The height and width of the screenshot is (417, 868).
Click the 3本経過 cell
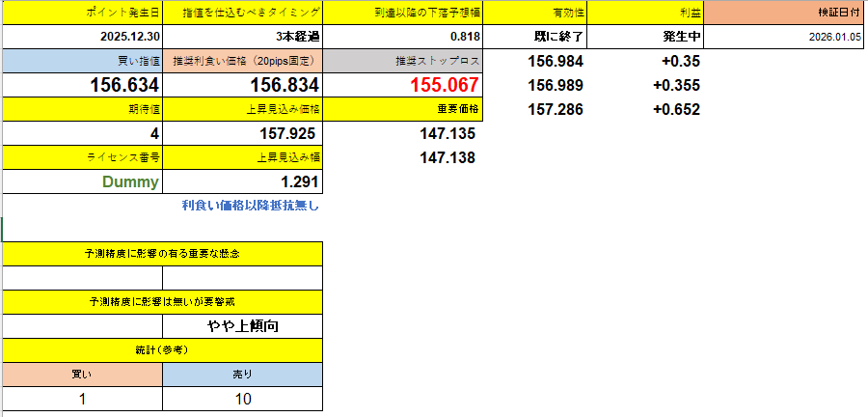tap(243, 37)
